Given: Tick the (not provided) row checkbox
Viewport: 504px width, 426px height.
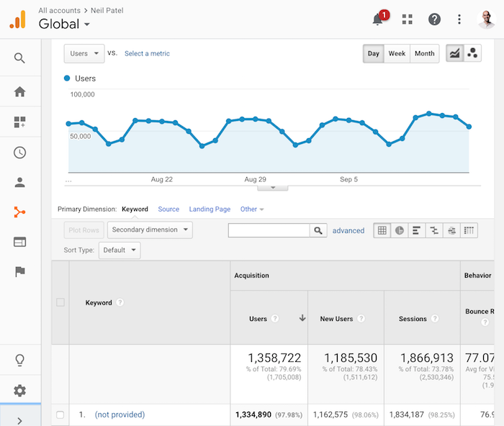Looking at the screenshot, I should coord(60,414).
